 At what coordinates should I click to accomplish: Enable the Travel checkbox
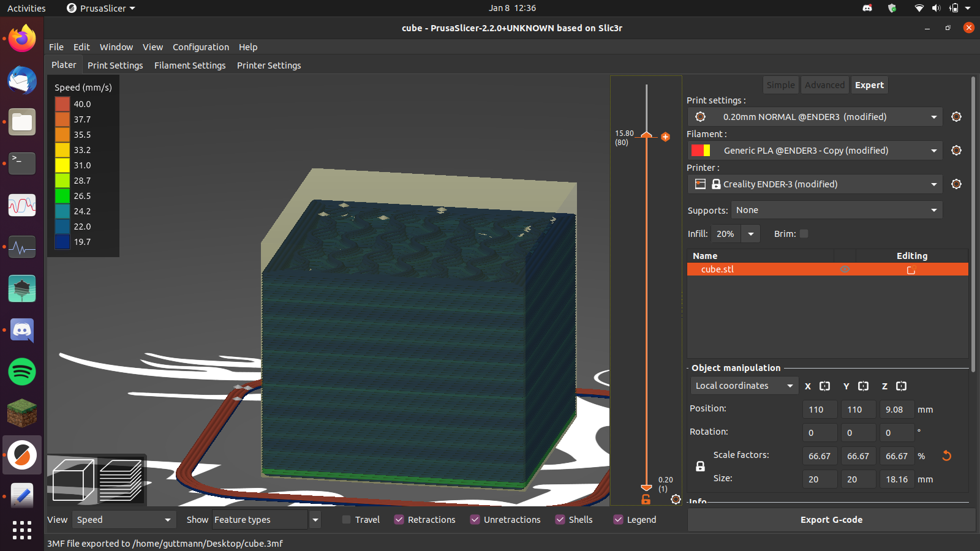[x=346, y=520]
